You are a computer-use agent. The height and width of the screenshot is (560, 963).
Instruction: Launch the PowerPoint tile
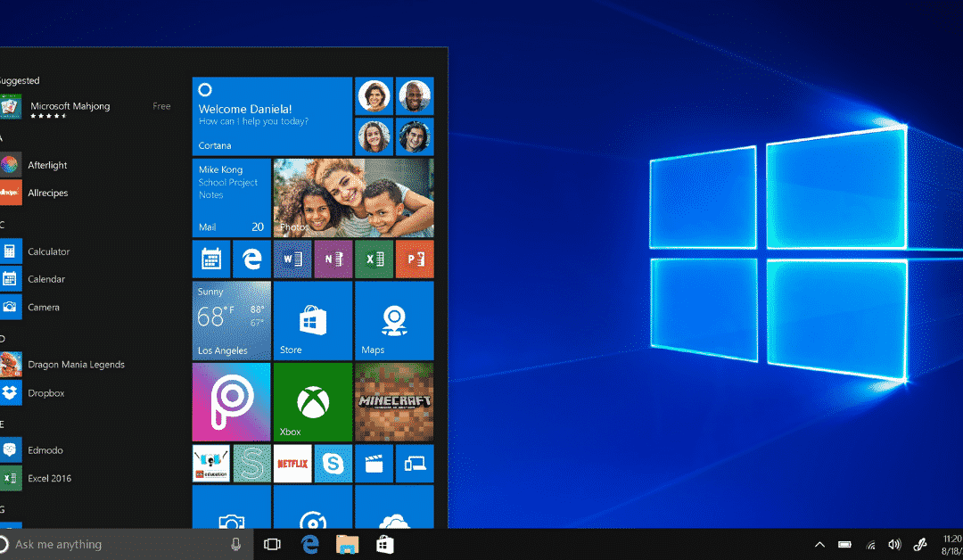click(415, 259)
